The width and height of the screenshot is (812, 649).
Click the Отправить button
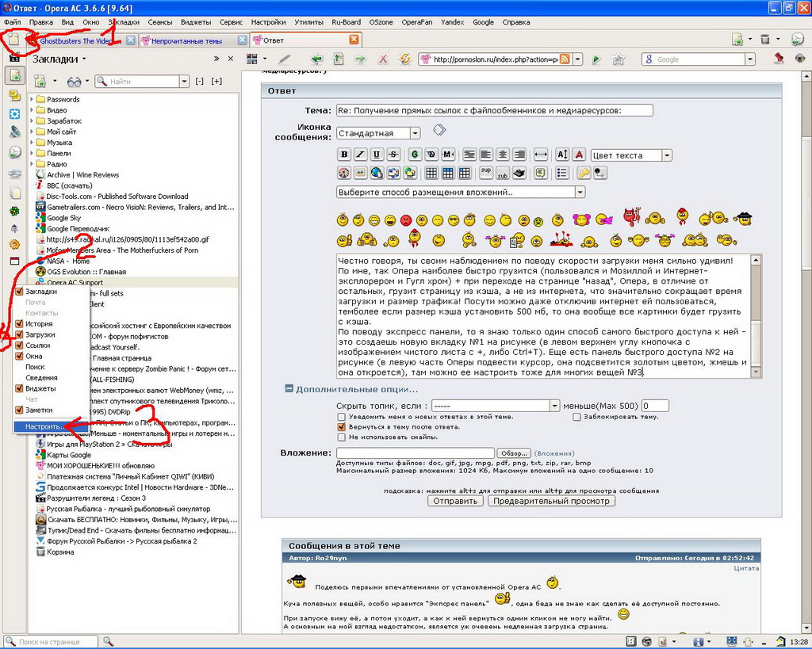pos(455,501)
